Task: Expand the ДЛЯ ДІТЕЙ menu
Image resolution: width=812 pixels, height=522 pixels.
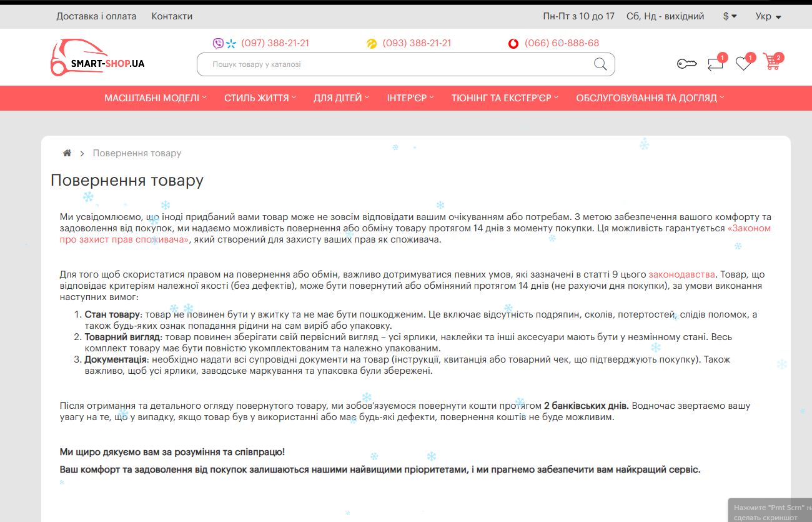Action: point(341,98)
